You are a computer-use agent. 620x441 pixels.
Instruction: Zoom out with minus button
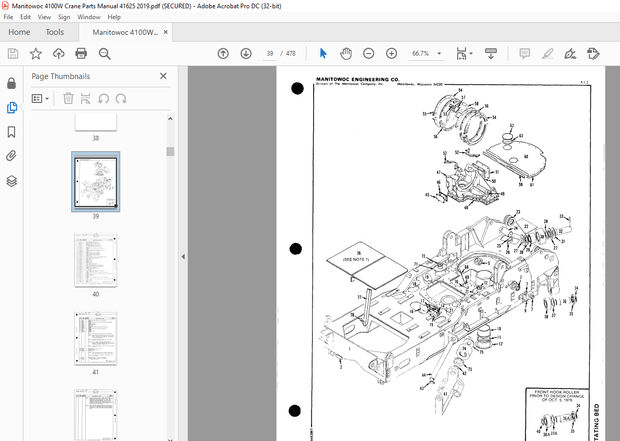point(369,53)
